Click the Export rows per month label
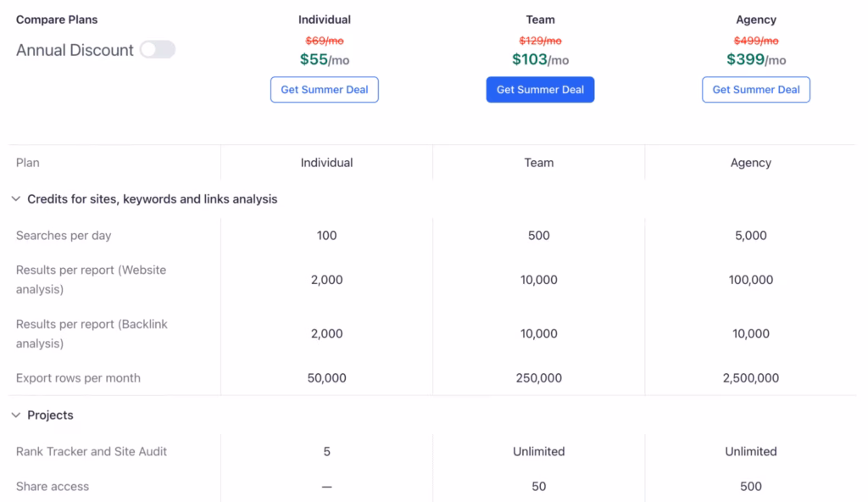Screen dimensions: 868x502 pyautogui.click(x=78, y=378)
